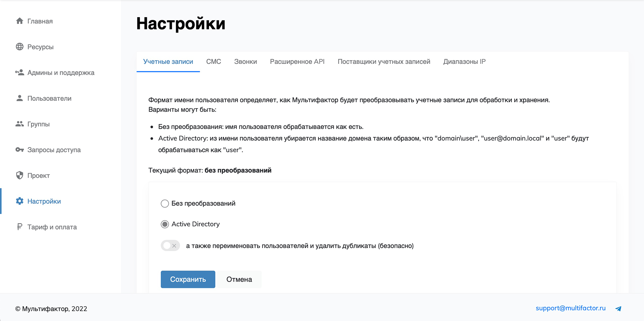Open Поставщики учетных записей tab

coord(384,62)
